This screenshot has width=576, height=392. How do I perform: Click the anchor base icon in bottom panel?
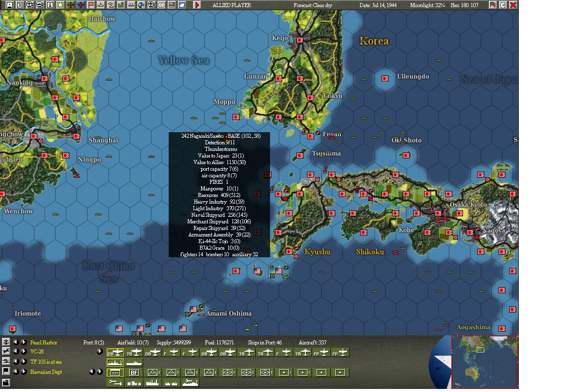tap(6, 342)
